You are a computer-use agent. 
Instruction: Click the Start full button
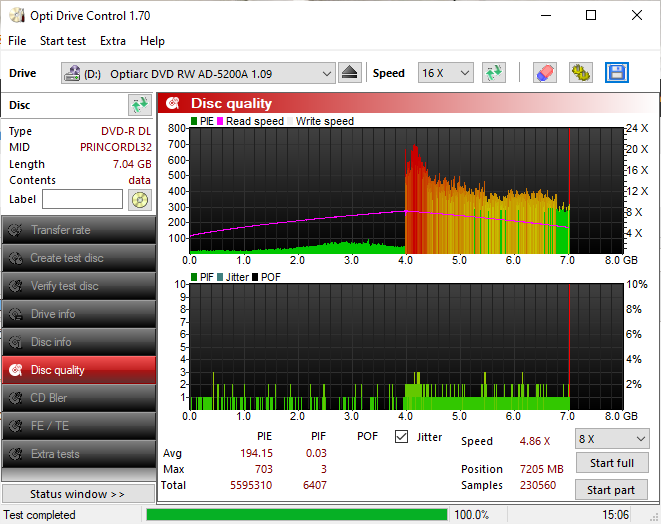(x=612, y=463)
